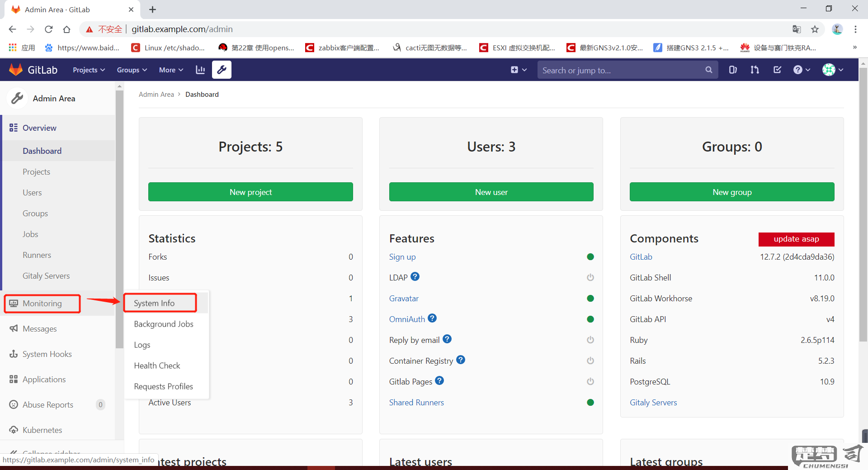Click the Messages megaphone icon
Image resolution: width=868 pixels, height=470 pixels.
click(14, 328)
